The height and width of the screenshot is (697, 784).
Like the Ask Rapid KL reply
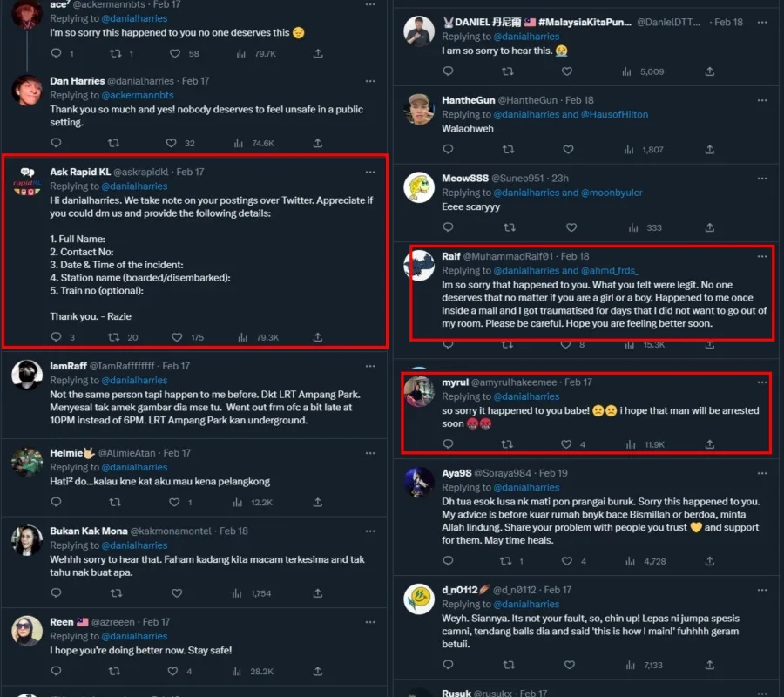(172, 337)
